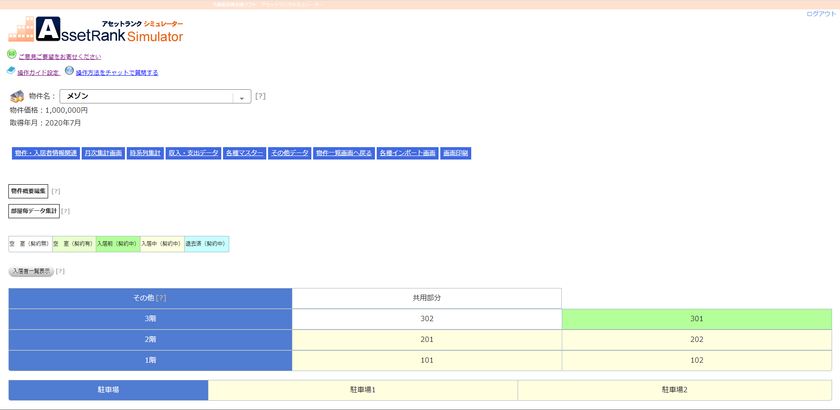Click the [?] help beside 物件概要編集
The height and width of the screenshot is (410, 840).
pyautogui.click(x=56, y=191)
